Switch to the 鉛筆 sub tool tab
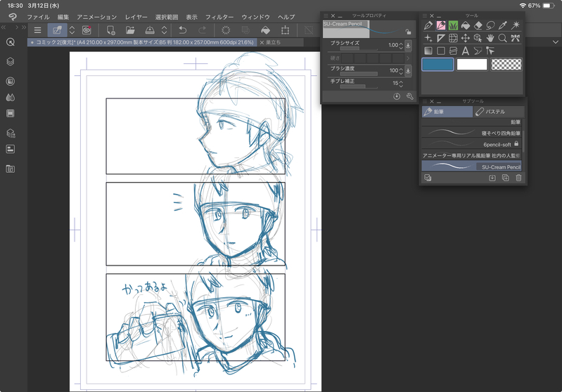The width and height of the screenshot is (562, 392). click(447, 112)
